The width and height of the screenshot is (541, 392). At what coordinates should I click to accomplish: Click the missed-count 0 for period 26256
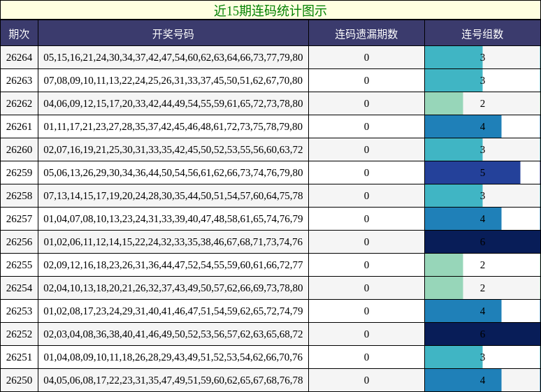coord(366,242)
